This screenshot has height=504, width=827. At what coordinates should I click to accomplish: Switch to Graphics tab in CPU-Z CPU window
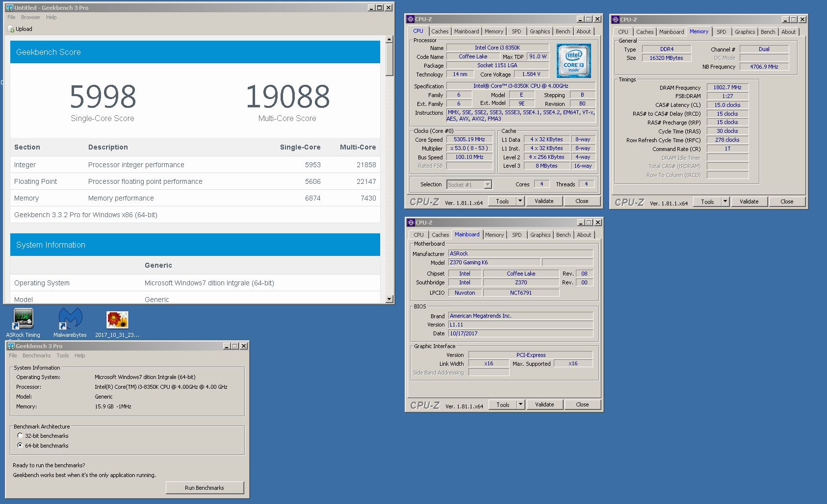pyautogui.click(x=540, y=31)
